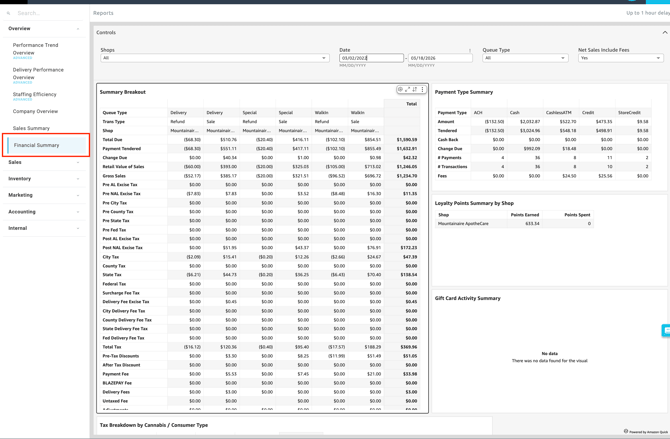Viewport: 670px width, 439px height.
Task: Open Net Sales Include Fees dropdown
Action: [620, 58]
